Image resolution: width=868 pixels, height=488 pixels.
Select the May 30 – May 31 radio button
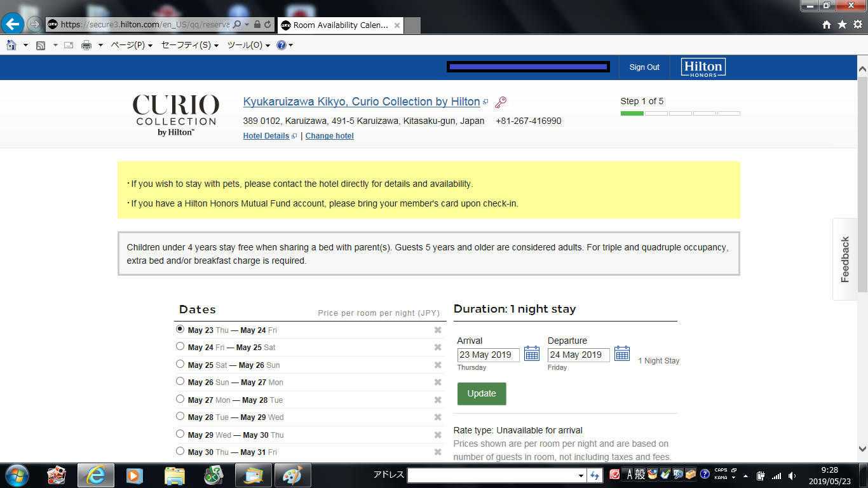click(180, 451)
